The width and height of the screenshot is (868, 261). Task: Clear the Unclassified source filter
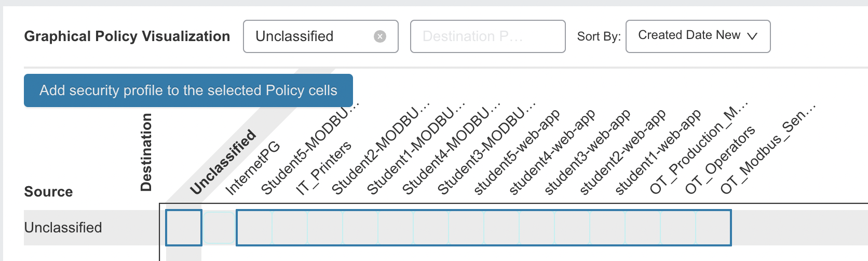click(x=380, y=36)
